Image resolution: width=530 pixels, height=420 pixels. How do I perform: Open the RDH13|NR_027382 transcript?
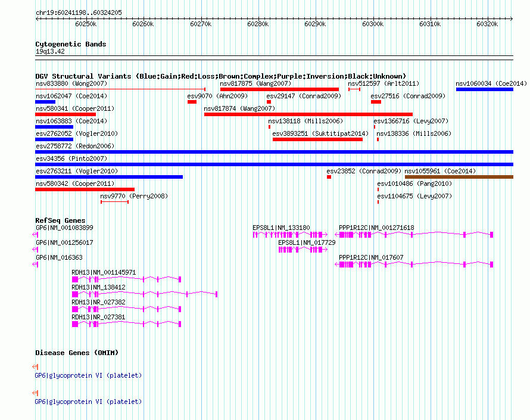tap(126, 309)
